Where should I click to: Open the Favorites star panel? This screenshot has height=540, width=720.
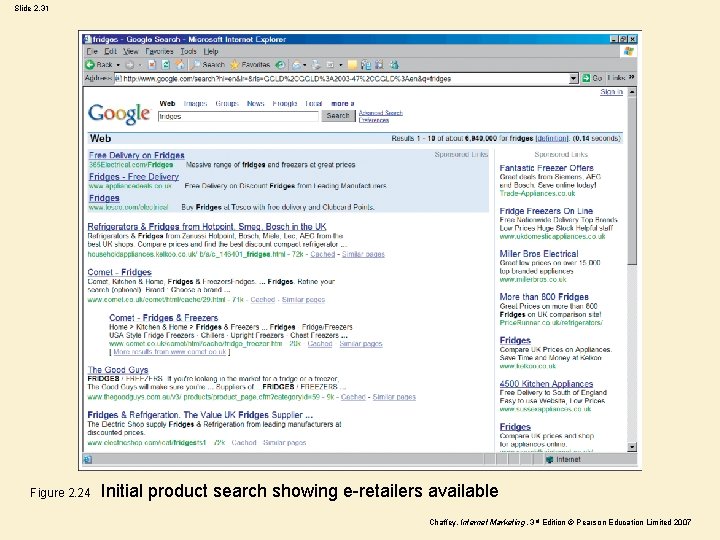tap(250, 65)
